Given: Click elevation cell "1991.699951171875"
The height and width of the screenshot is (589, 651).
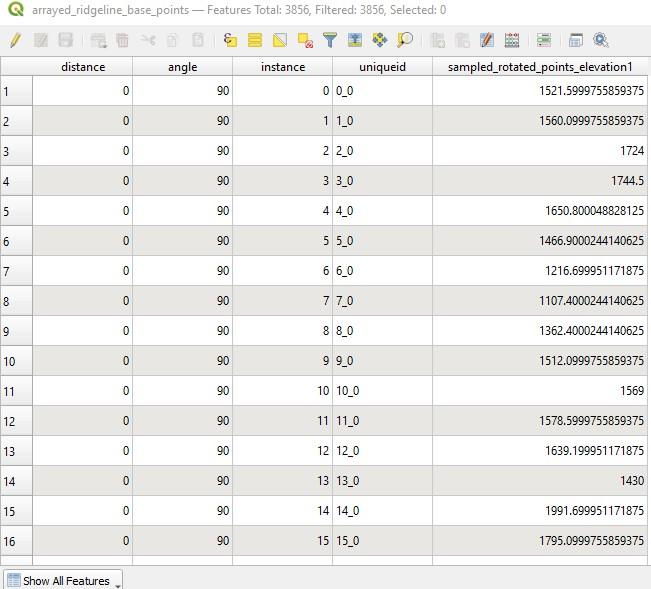Looking at the screenshot, I should [540, 511].
